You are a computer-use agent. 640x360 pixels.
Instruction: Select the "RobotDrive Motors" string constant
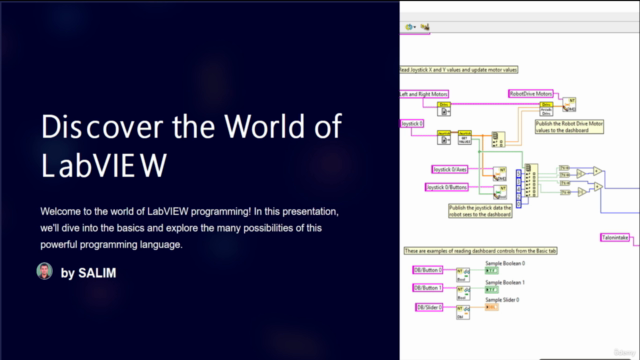[x=531, y=93]
